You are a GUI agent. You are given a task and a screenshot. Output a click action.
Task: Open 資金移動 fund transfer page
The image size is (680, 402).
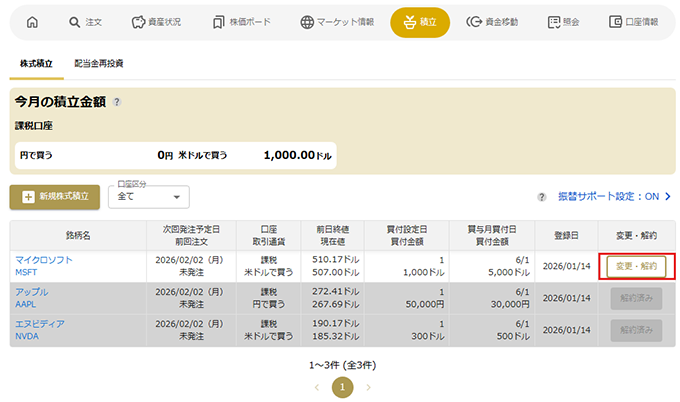494,22
